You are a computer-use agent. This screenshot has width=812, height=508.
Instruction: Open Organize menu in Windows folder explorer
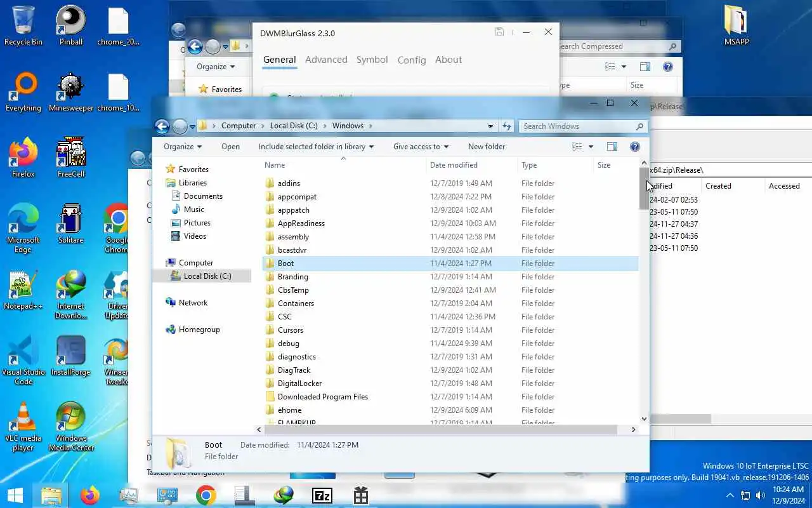[x=183, y=147]
